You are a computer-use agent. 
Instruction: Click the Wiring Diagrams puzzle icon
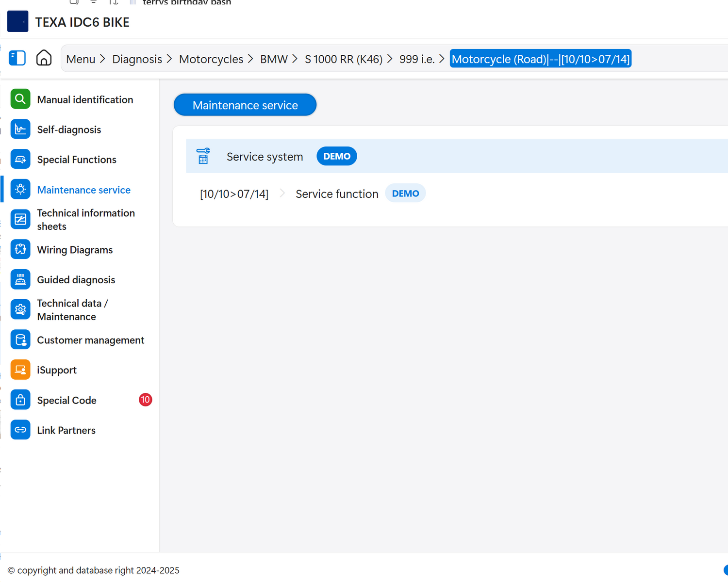point(20,250)
